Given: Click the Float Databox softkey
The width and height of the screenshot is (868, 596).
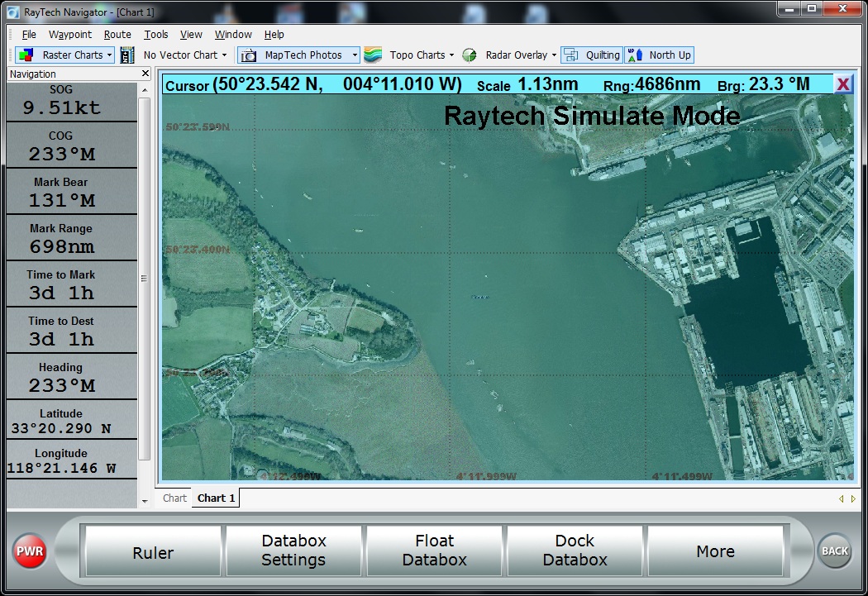Looking at the screenshot, I should (435, 551).
